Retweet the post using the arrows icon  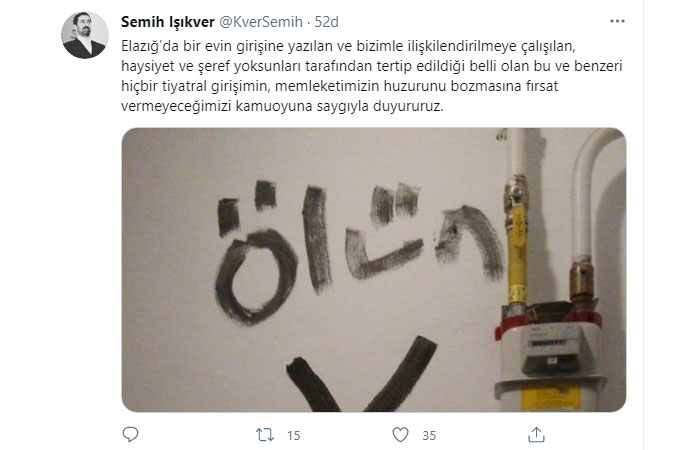coord(265,435)
